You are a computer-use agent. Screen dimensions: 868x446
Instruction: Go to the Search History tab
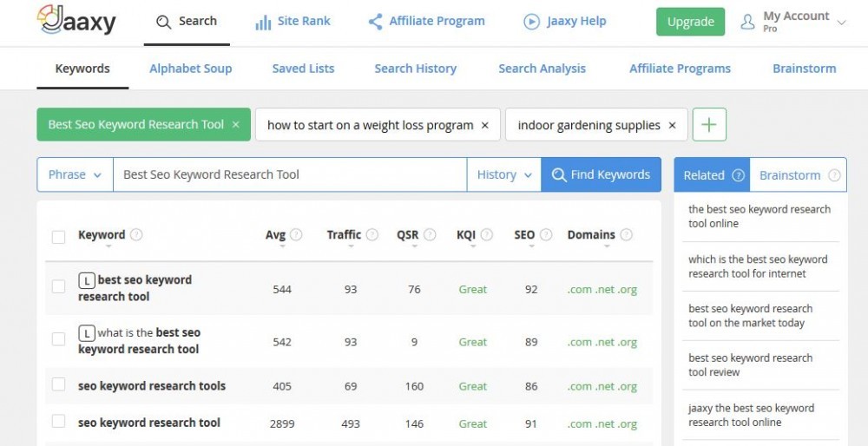[x=415, y=69]
